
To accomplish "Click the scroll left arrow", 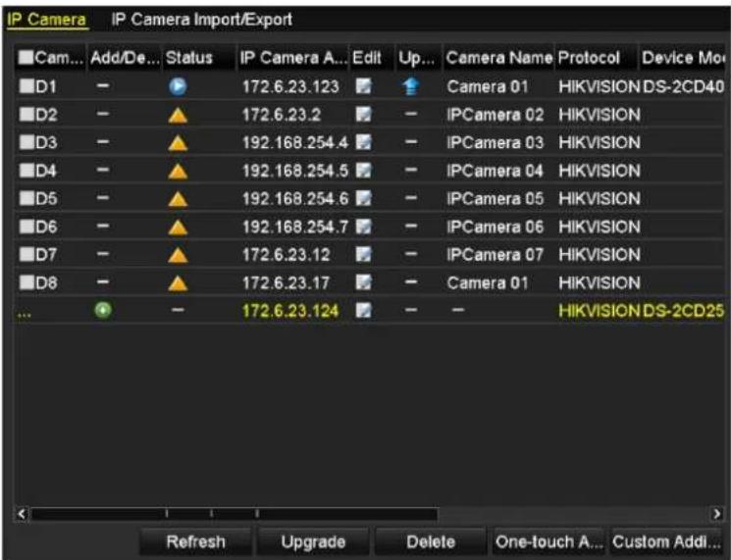I will [22, 514].
